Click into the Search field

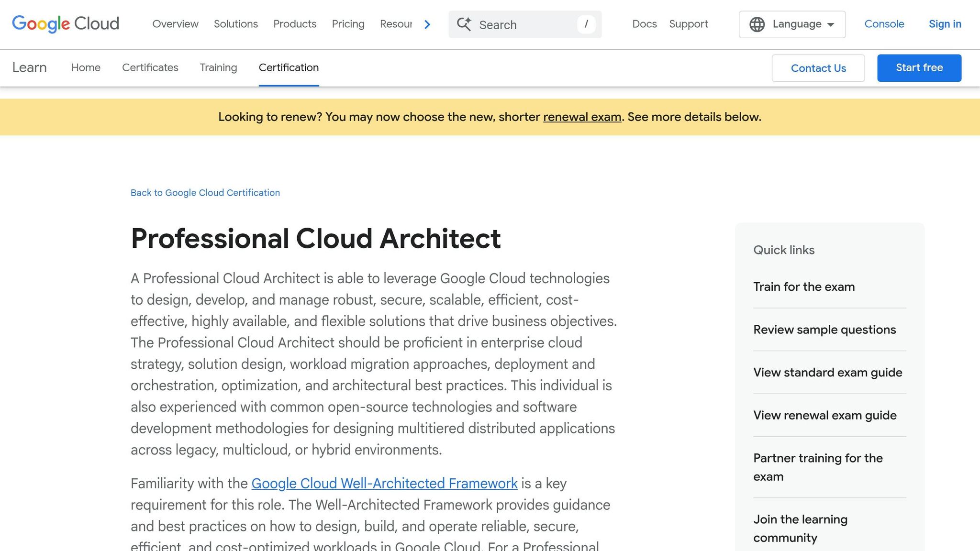[x=525, y=24]
